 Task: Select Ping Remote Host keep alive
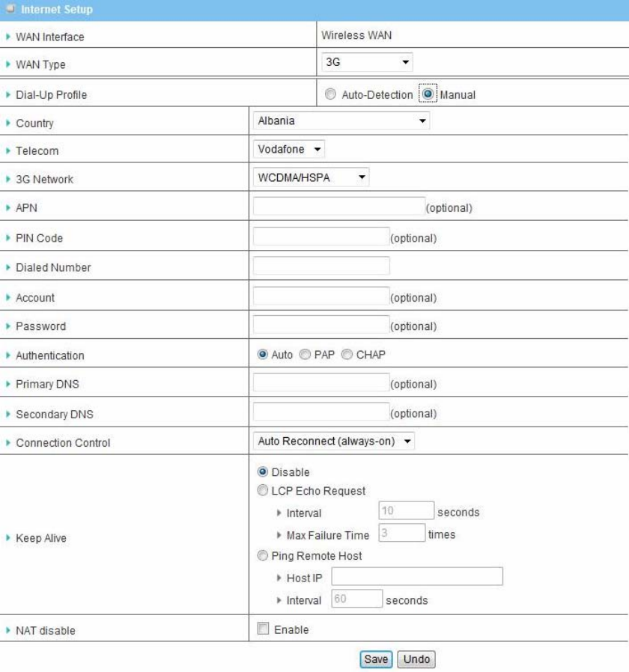pos(262,556)
